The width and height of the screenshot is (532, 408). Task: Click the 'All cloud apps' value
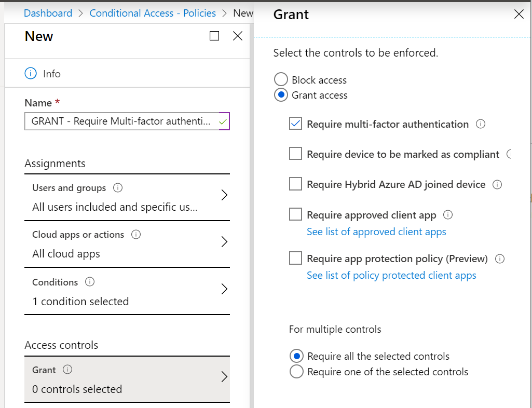[x=66, y=254]
